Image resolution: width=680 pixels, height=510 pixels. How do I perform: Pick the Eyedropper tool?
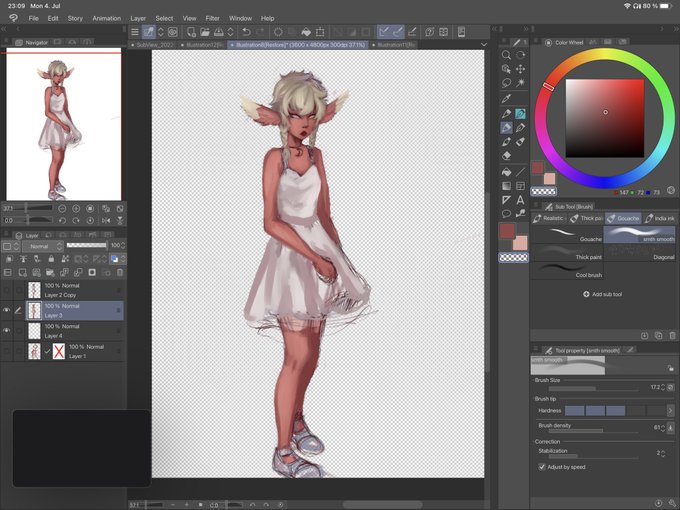click(x=507, y=99)
